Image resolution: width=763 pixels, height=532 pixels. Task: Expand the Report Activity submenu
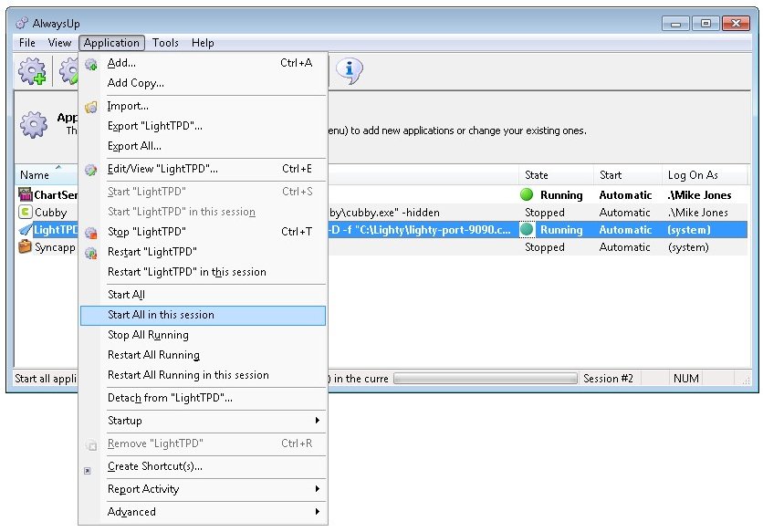tap(203, 489)
